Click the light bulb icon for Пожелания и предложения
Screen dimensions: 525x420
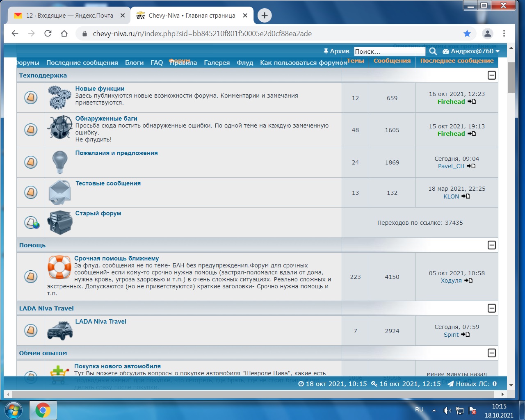60,162
